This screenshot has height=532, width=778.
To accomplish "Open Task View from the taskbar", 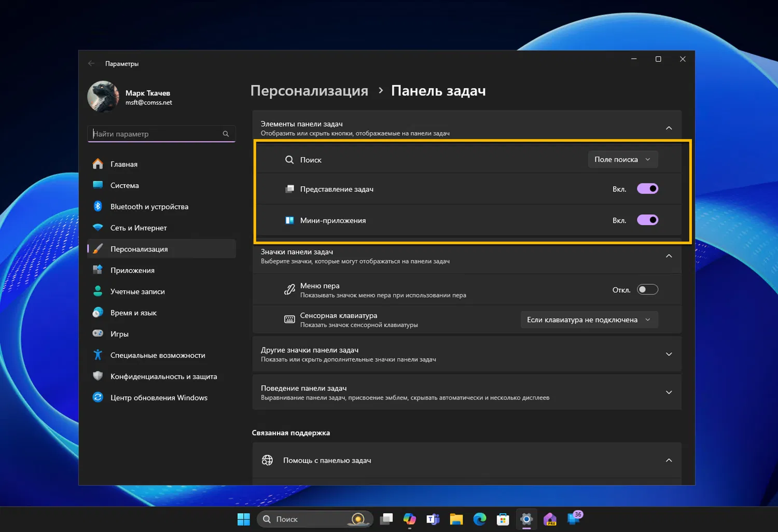I will (x=386, y=519).
